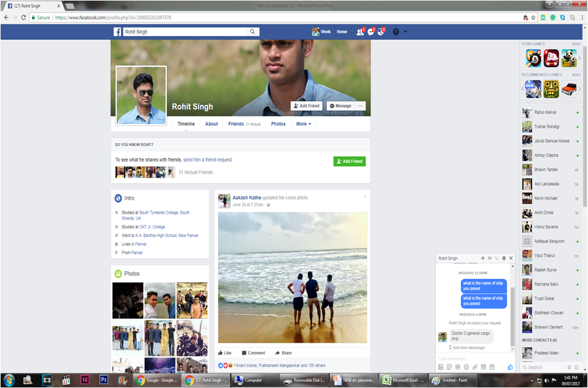Add people to chat with plus icon
The height and width of the screenshot is (388, 588).
coord(483,258)
